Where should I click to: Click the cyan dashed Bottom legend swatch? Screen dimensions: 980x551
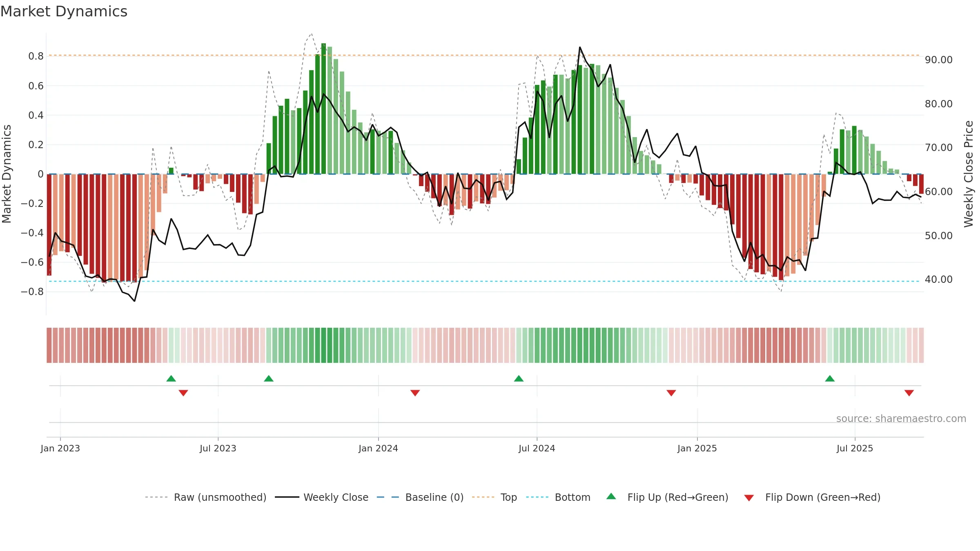coord(537,497)
